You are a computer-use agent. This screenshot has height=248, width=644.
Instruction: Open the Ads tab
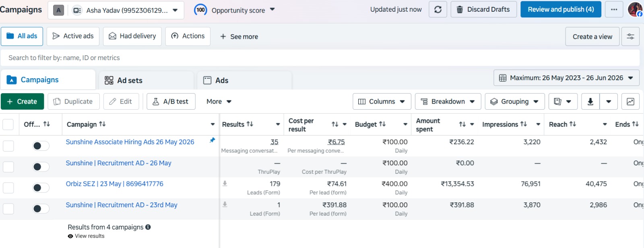coord(244,80)
